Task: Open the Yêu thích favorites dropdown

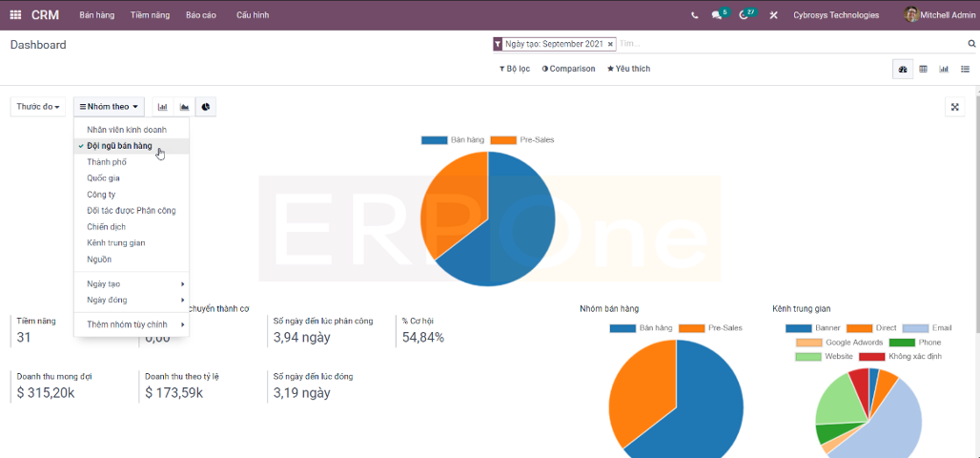Action: click(x=629, y=69)
